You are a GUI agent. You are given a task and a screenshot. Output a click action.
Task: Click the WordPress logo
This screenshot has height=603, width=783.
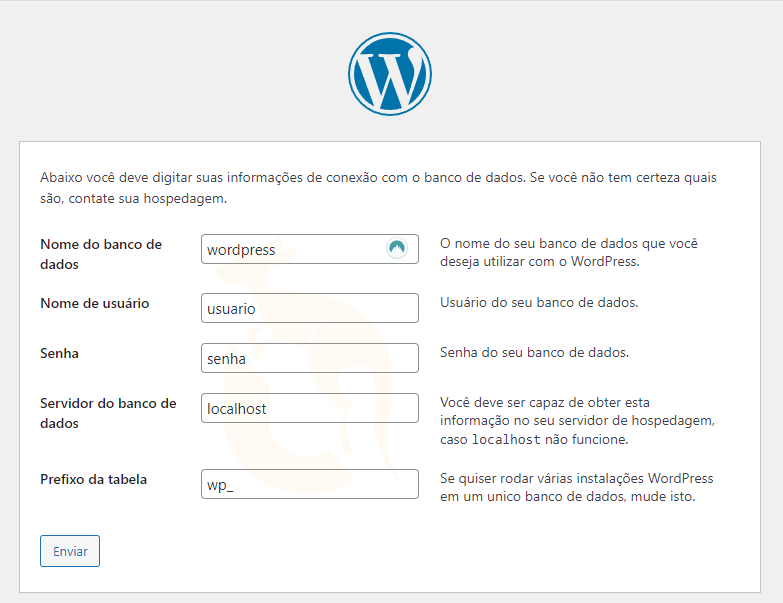pyautogui.click(x=390, y=74)
